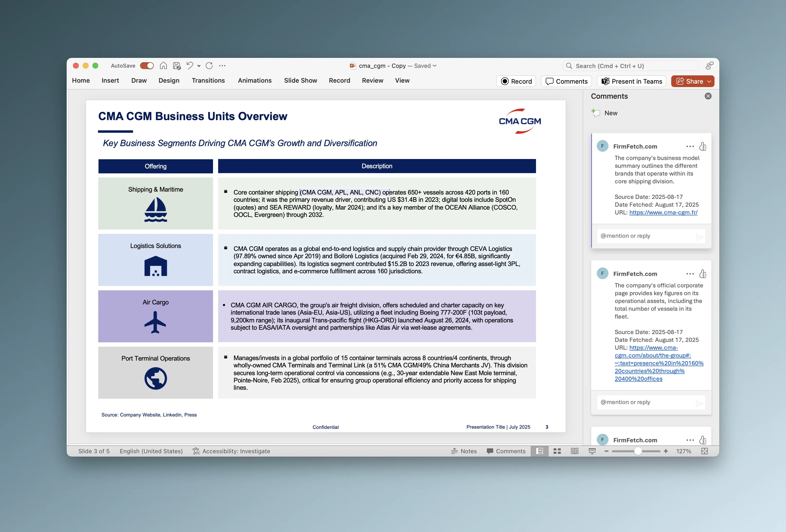Toggle the AutoSave switch
This screenshot has height=532, width=786.
147,66
